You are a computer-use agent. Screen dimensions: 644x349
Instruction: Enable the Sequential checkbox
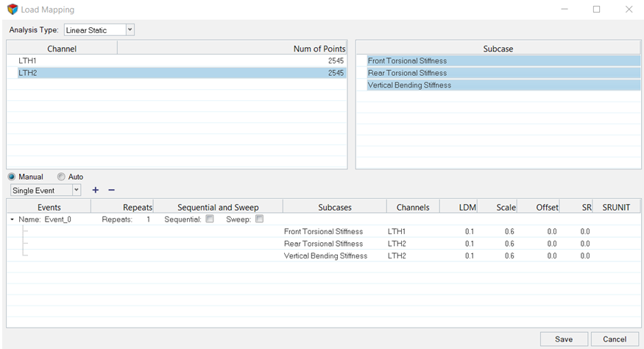(210, 219)
